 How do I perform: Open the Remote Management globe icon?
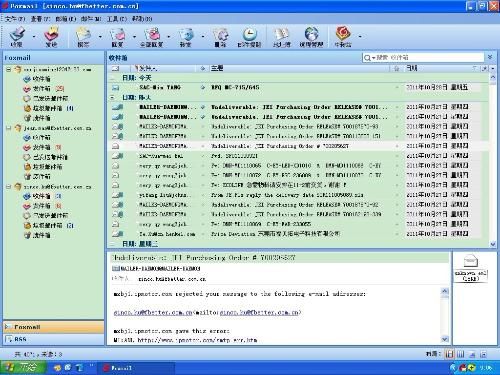(311, 36)
